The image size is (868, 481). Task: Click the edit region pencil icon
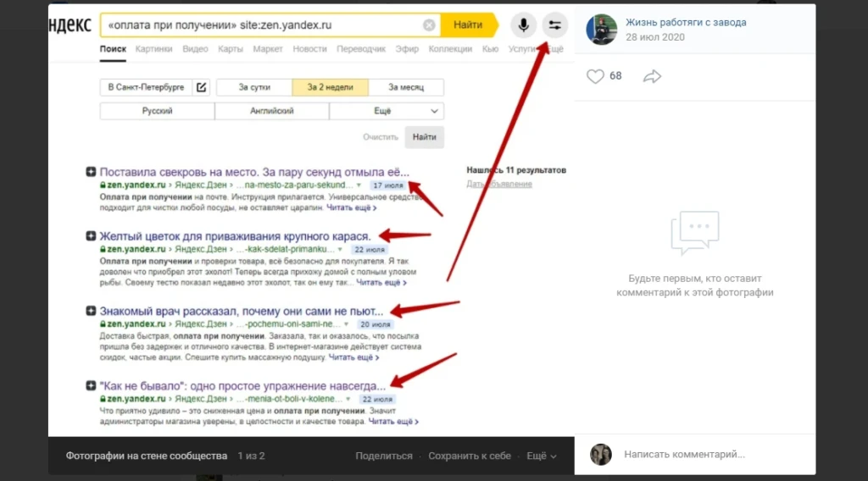point(202,87)
